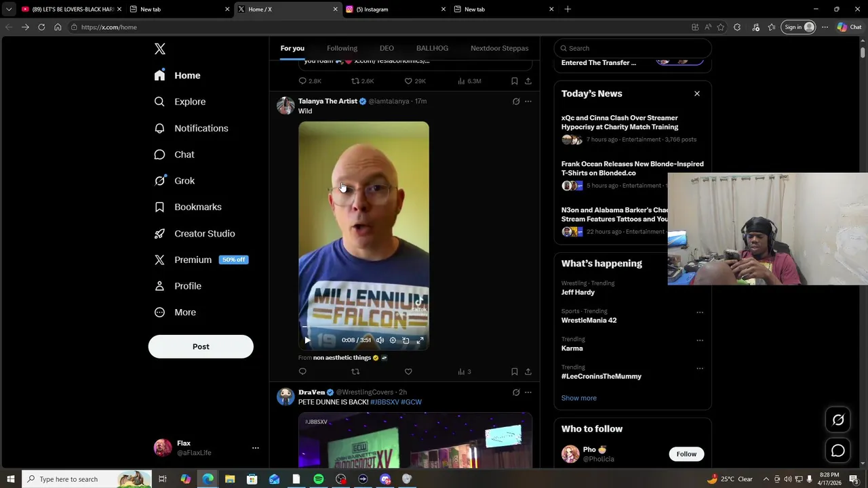Like the top post with 29K likes
Image resolution: width=868 pixels, height=488 pixels.
tap(415, 81)
